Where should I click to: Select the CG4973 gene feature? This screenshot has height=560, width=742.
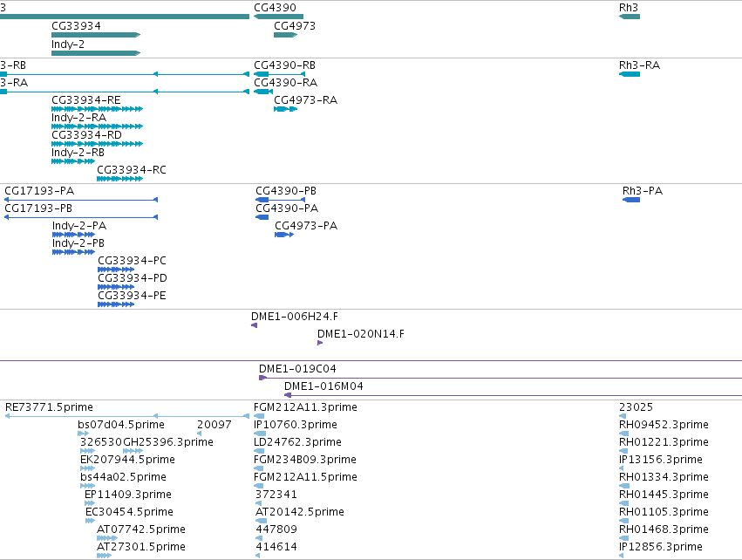[x=285, y=35]
